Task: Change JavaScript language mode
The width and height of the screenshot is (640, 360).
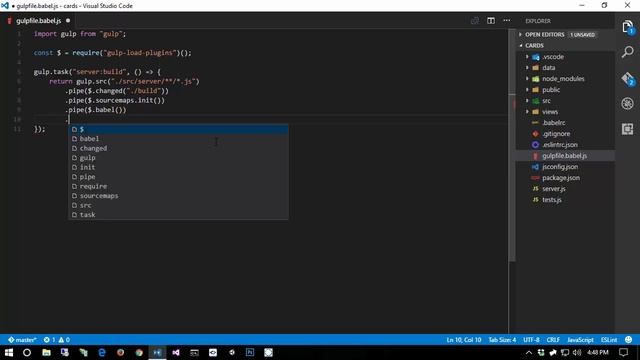Action: tap(580, 340)
